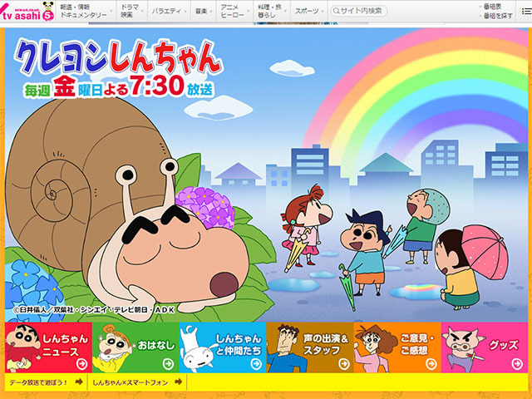Open the グッズ tile
Viewport: 532px width, 399px height.
pyautogui.click(x=485, y=347)
